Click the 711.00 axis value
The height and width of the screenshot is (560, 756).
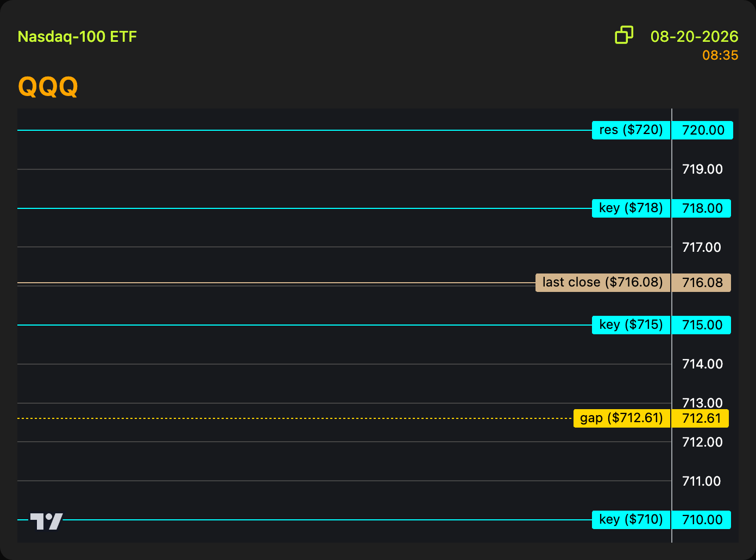click(x=702, y=481)
